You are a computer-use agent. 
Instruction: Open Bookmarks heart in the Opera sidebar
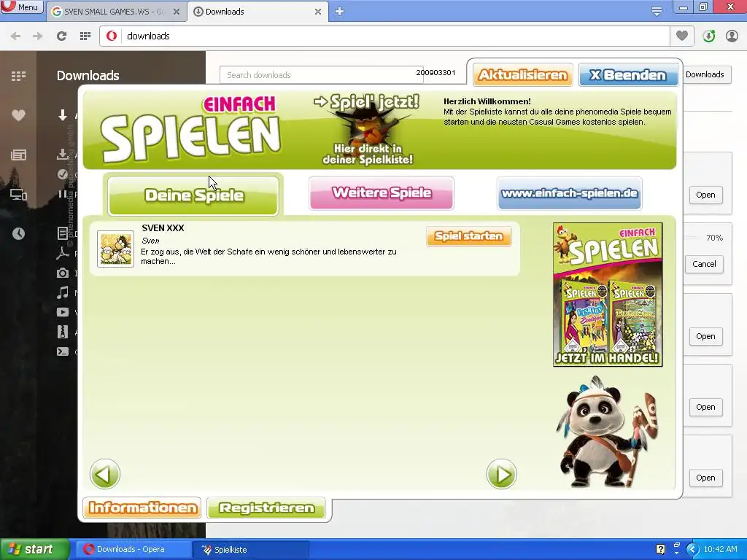point(18,115)
